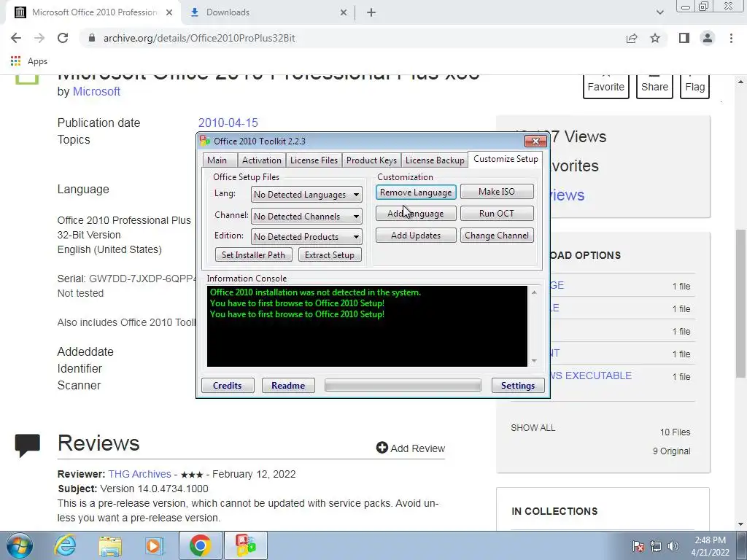Click Add Language button
This screenshot has height=560, width=747.
click(416, 214)
